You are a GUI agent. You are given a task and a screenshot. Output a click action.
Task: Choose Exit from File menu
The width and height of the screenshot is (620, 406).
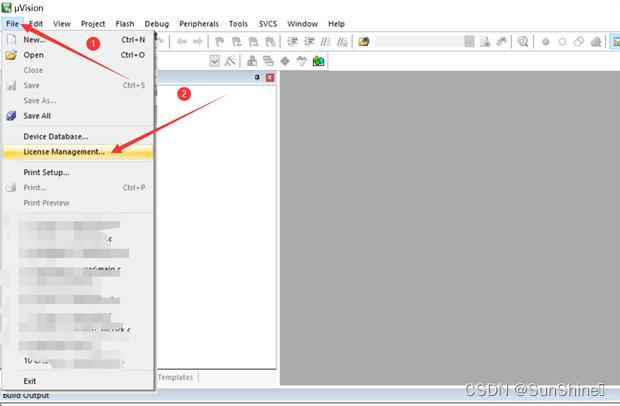coord(78,381)
